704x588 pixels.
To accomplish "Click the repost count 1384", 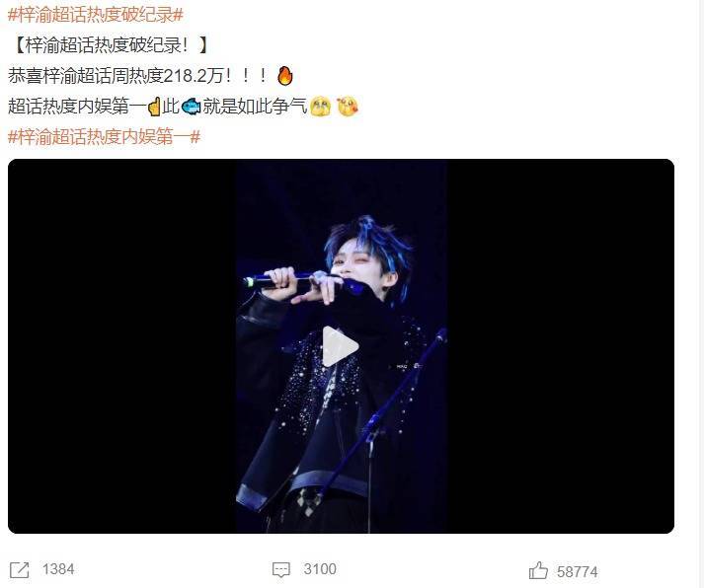I will (58, 569).
